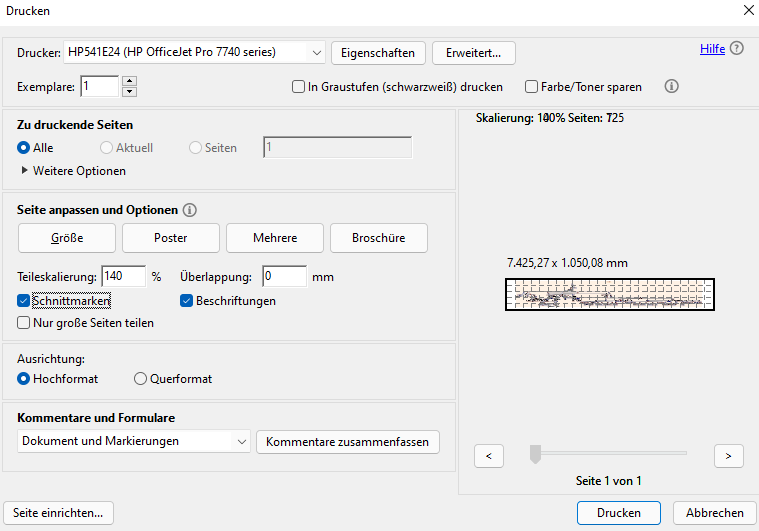Image resolution: width=759 pixels, height=531 pixels.
Task: Click the Drucken button
Action: pos(618,512)
